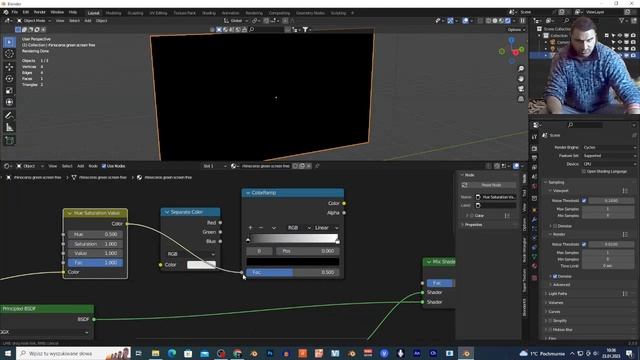Click the ColorRamp gradient bar
Viewport: 640px width, 360px height.
(293, 238)
